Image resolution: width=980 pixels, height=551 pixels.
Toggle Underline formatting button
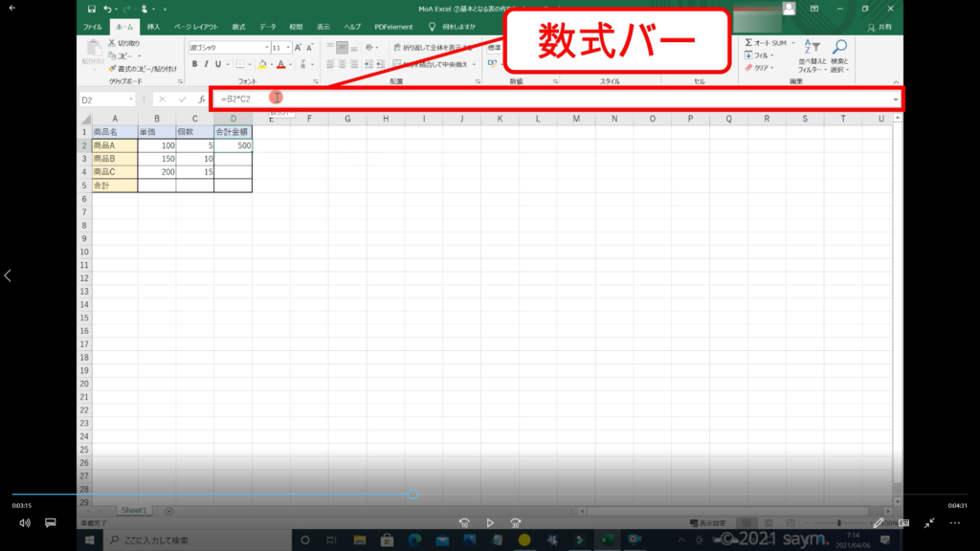219,64
